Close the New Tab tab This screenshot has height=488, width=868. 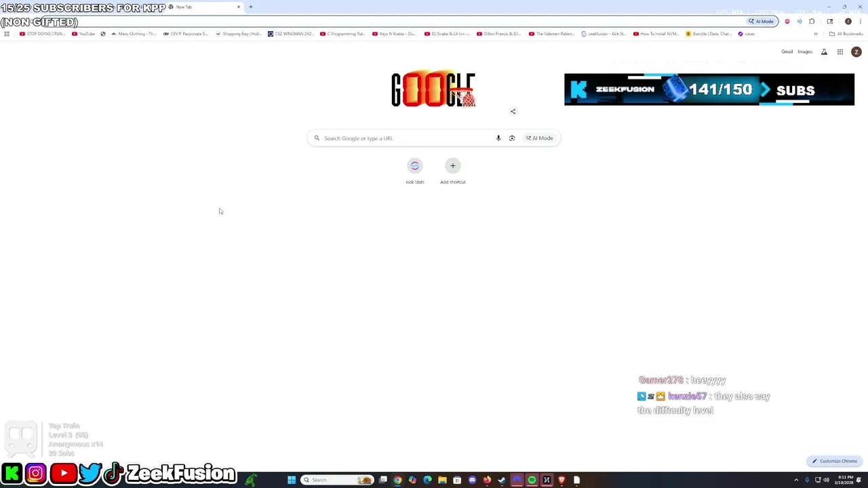238,7
